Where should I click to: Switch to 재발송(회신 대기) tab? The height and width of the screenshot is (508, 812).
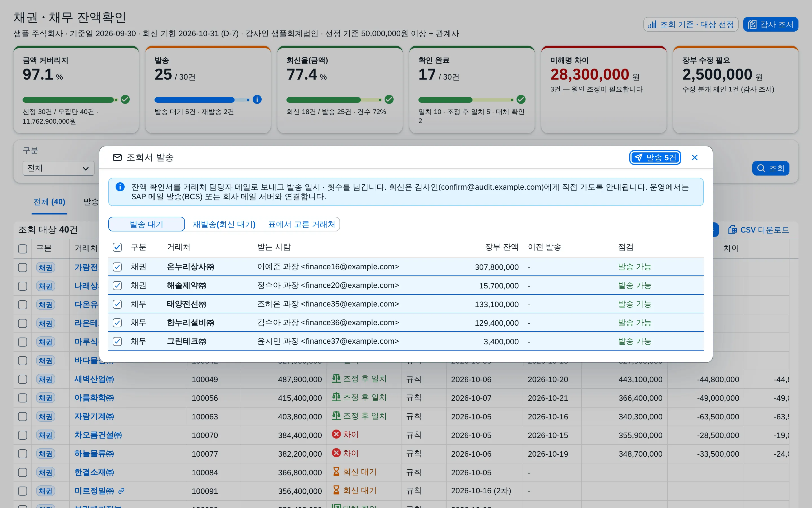point(224,224)
